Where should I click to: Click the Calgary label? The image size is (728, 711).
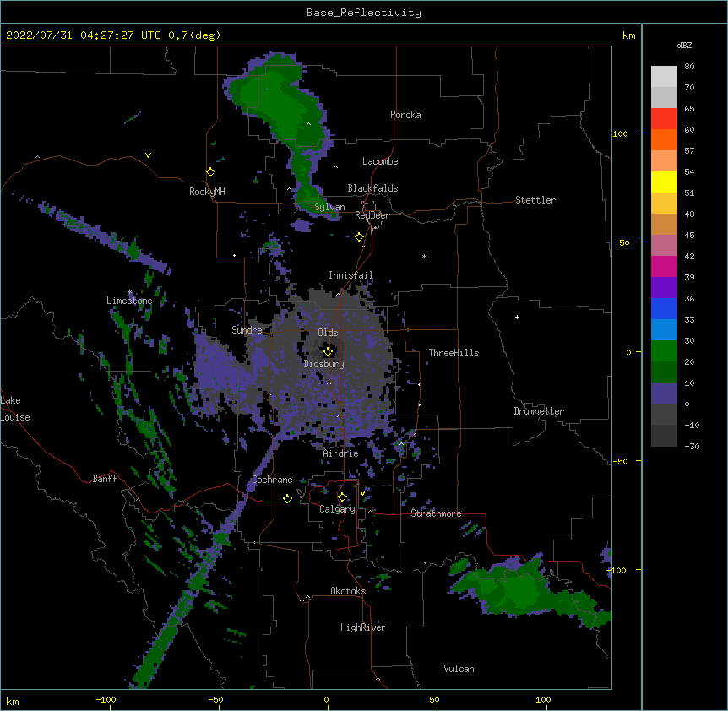(x=338, y=509)
